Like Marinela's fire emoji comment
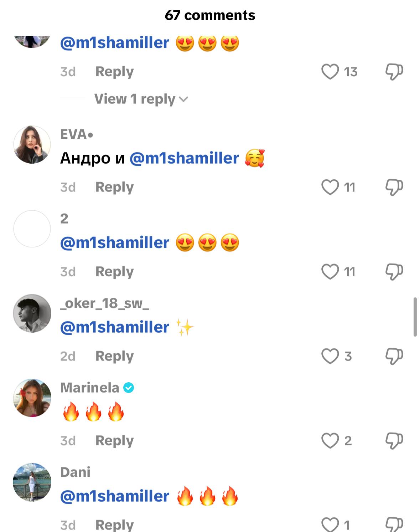 coord(330,441)
